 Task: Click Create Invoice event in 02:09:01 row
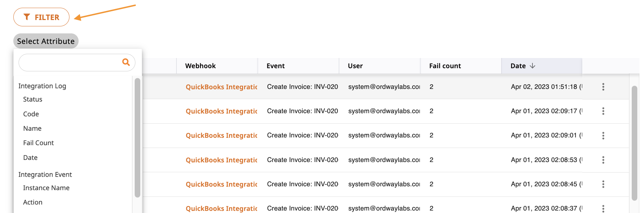(302, 135)
